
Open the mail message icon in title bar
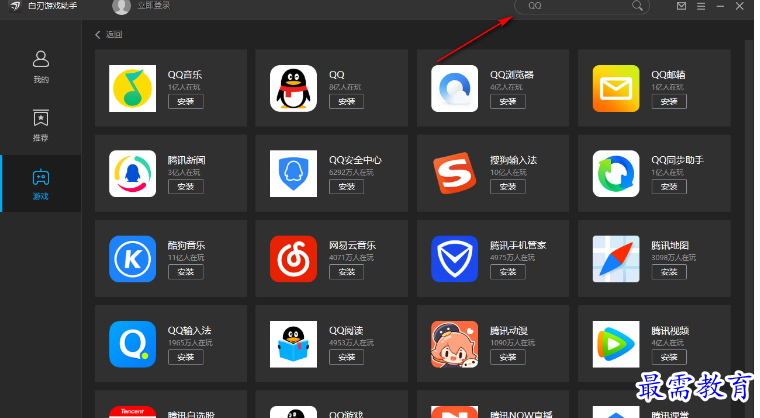[681, 6]
